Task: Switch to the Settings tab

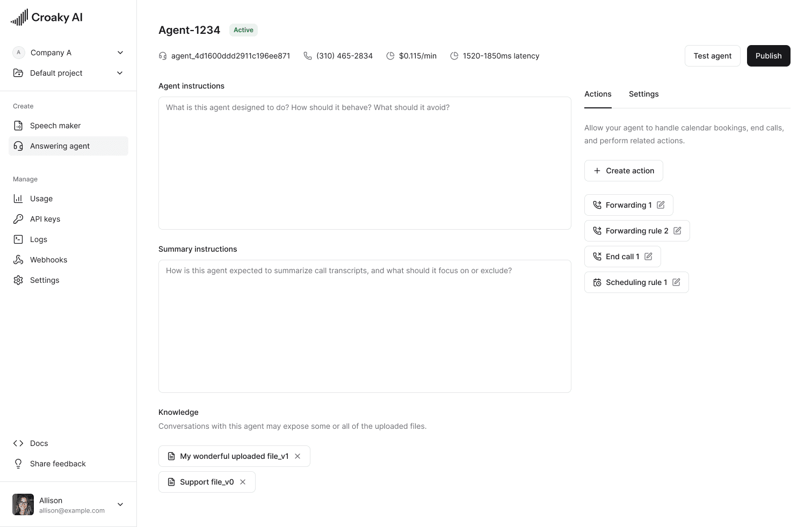Action: point(643,94)
